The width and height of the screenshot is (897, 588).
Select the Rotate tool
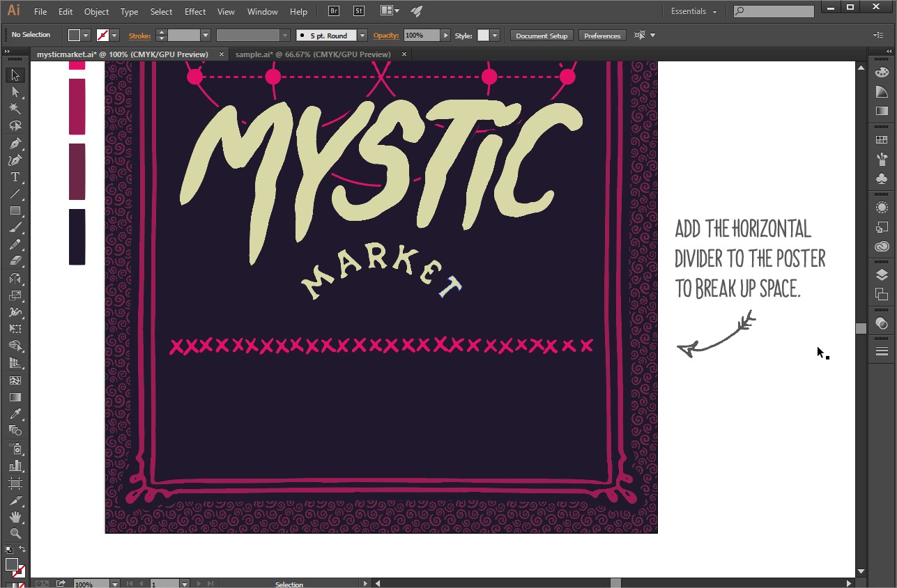pos(15,279)
